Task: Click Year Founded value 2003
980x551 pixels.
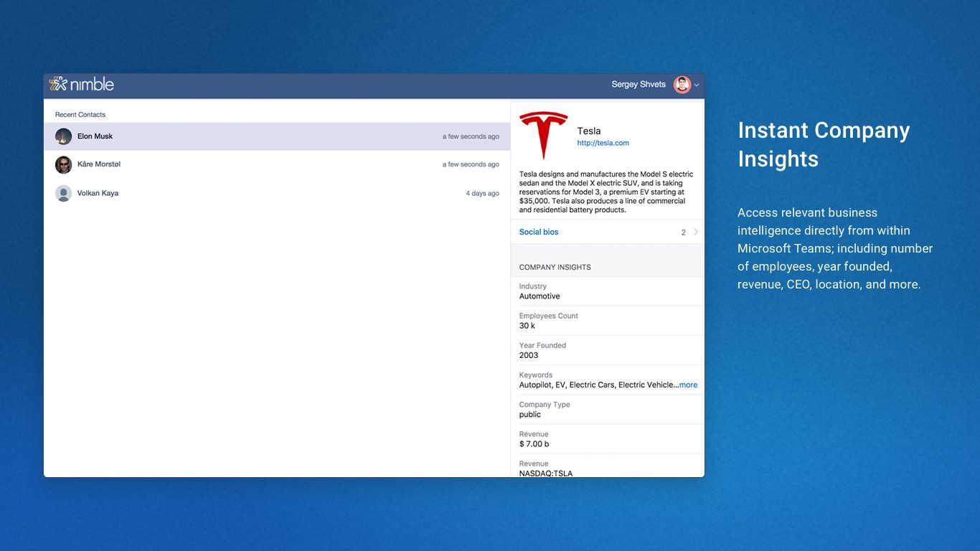Action: tap(529, 355)
